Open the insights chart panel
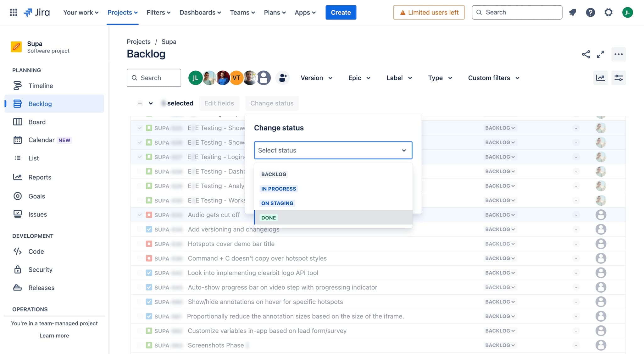Viewport: 644px width, 354px height. (600, 78)
